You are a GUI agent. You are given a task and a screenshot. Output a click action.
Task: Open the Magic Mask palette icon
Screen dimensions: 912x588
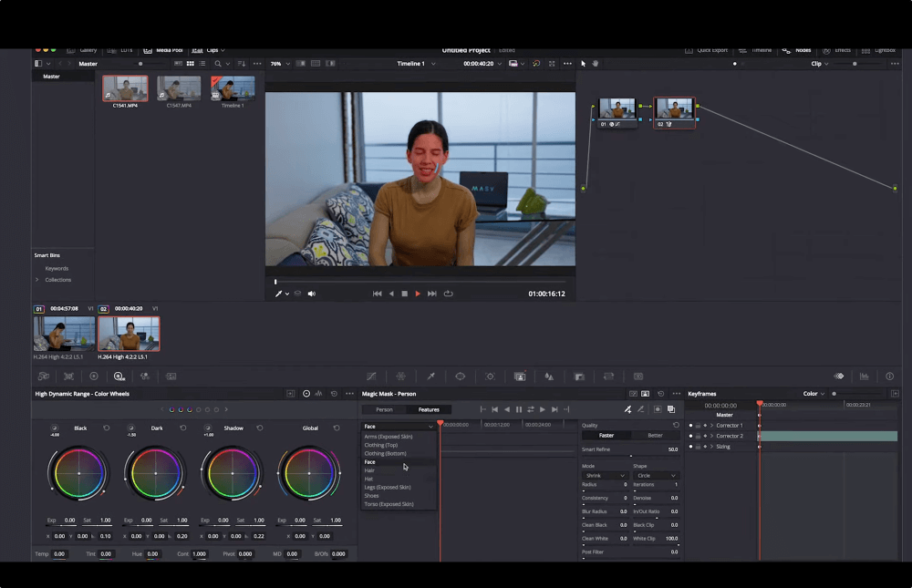pyautogui.click(x=520, y=377)
